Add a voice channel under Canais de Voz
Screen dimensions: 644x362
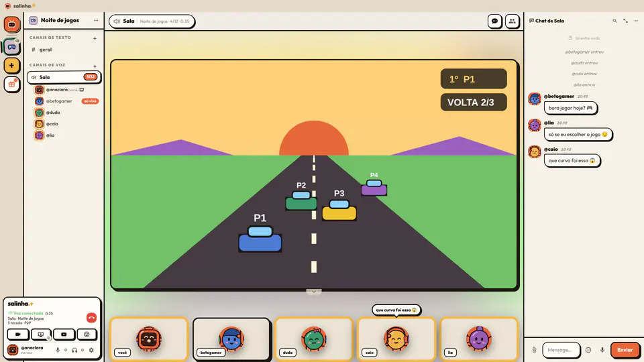(x=95, y=66)
